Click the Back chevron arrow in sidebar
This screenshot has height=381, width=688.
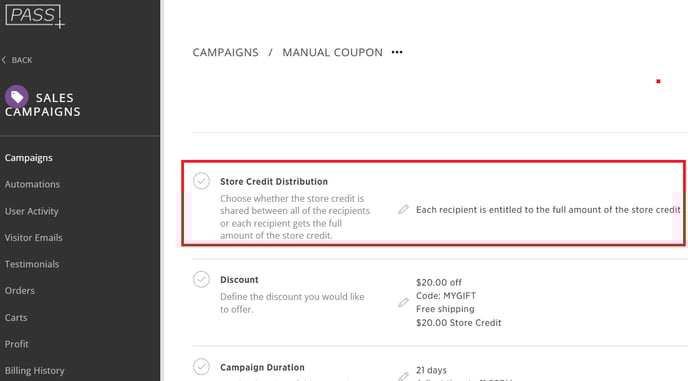tap(4, 60)
